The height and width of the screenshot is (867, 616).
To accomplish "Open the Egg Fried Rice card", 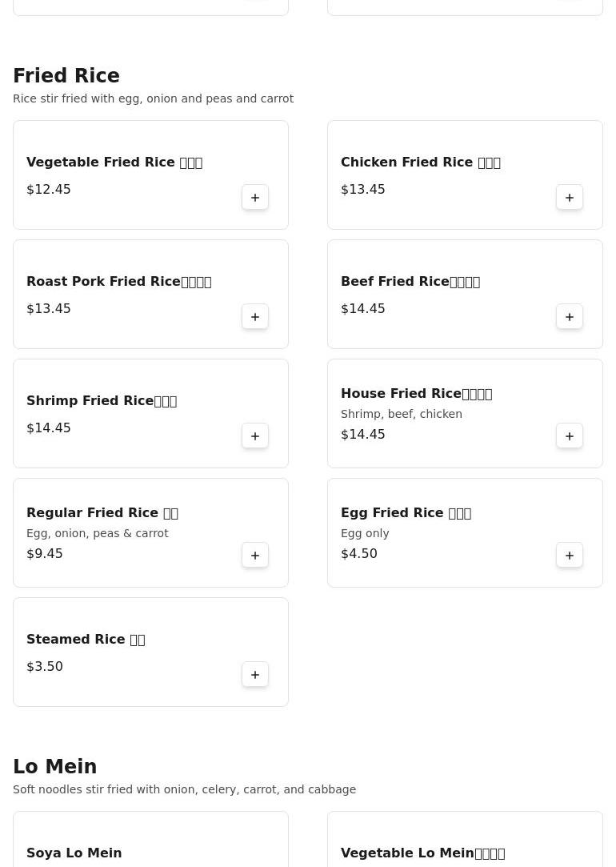I will coord(406,513).
